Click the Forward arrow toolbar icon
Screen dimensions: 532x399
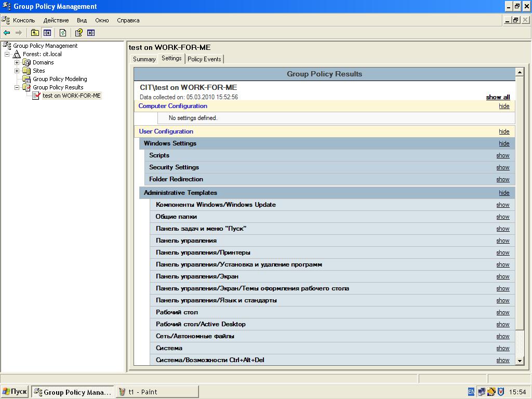tap(19, 33)
